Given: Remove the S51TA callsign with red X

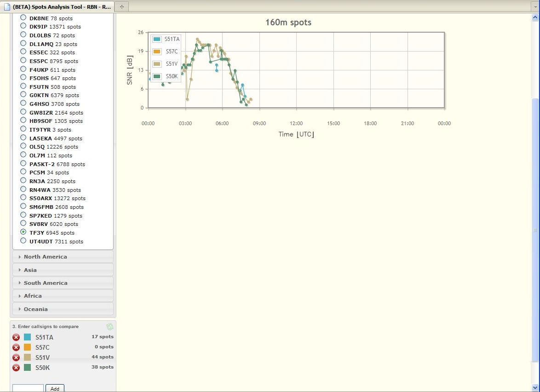Looking at the screenshot, I should coord(16,337).
